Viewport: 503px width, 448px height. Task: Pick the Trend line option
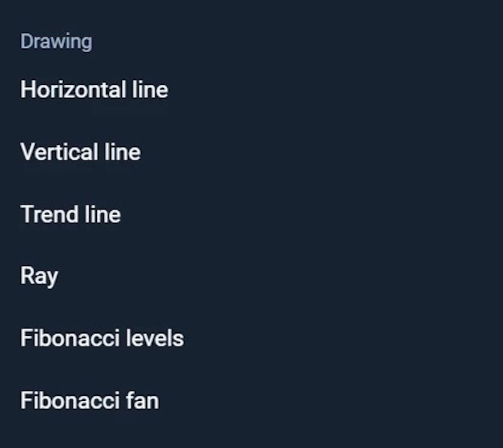(x=70, y=215)
